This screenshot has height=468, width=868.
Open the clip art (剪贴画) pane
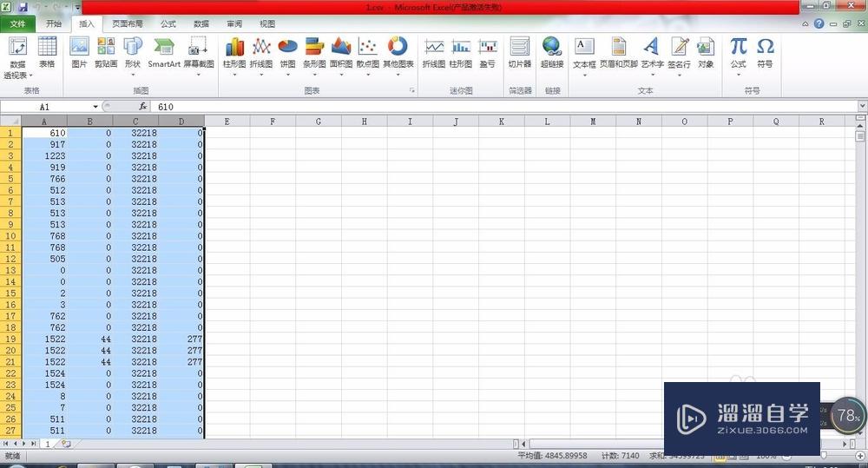(106, 53)
